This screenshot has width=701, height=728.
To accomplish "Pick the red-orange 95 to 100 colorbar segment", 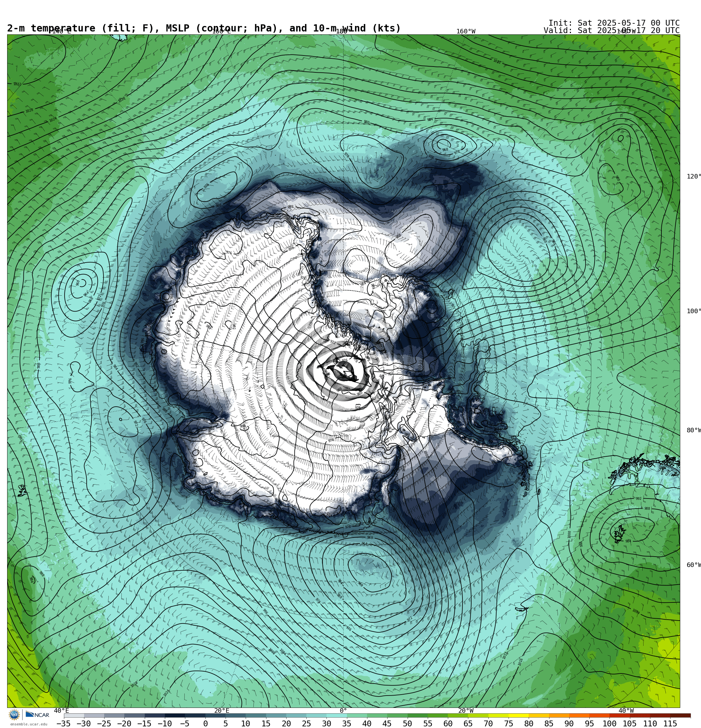I will pos(599,716).
